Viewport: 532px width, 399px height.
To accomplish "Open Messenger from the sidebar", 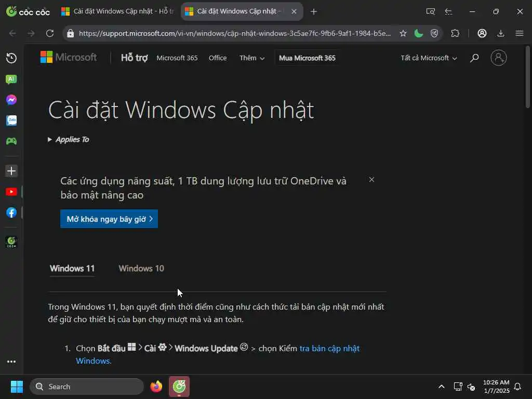I will [11, 100].
